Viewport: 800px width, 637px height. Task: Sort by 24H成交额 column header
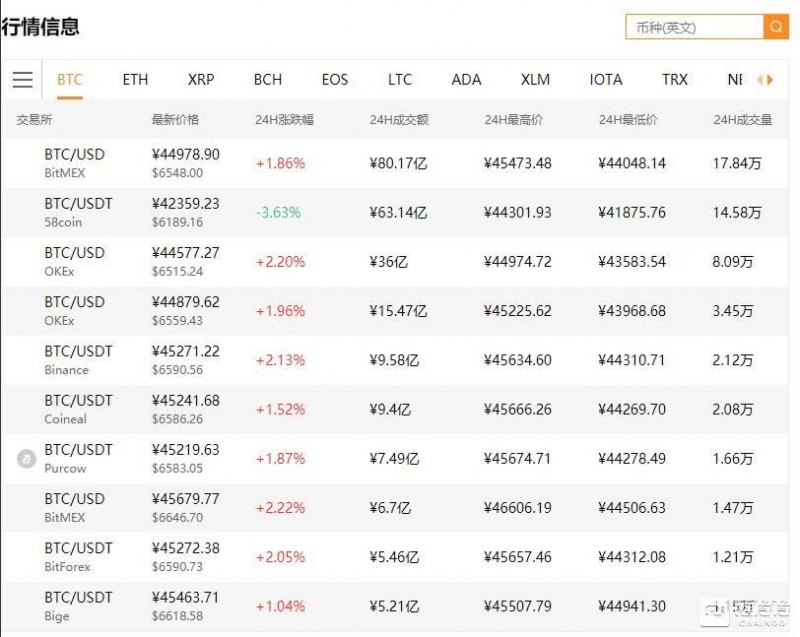pyautogui.click(x=399, y=120)
